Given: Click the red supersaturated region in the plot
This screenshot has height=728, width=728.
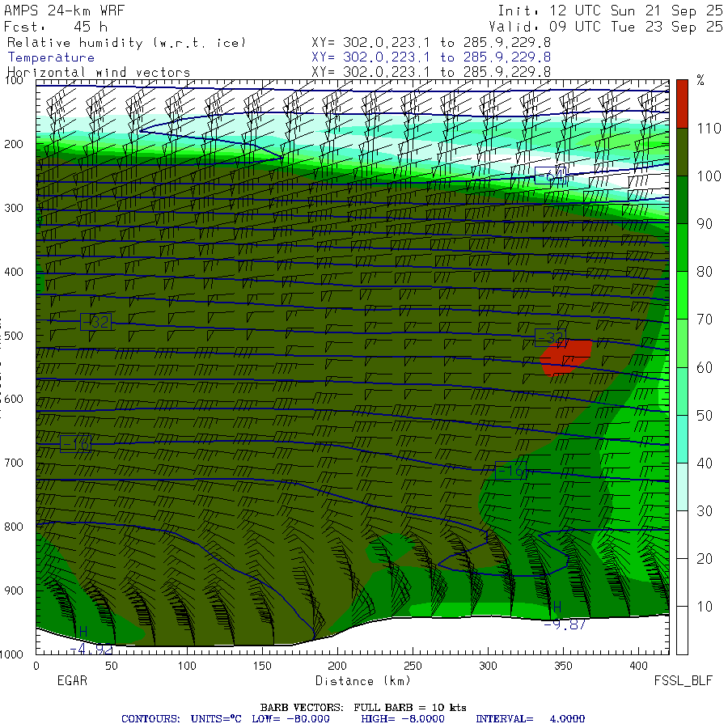Looking at the screenshot, I should point(567,357).
